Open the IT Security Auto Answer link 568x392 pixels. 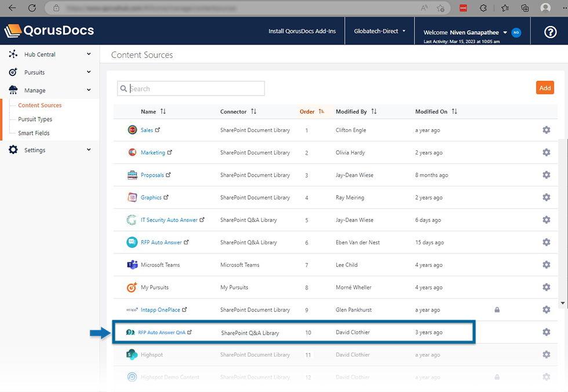coord(169,219)
